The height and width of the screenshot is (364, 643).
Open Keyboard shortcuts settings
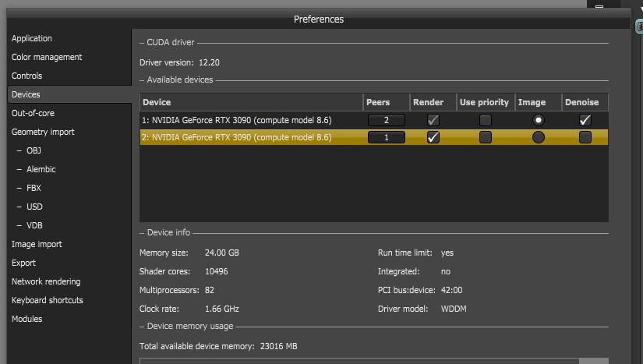pos(48,300)
